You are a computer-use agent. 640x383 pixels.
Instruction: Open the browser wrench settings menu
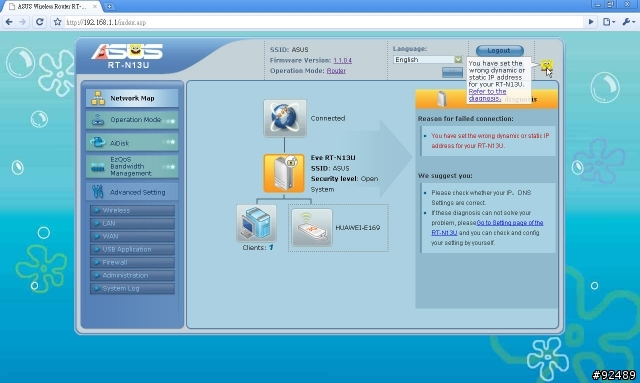(628, 22)
